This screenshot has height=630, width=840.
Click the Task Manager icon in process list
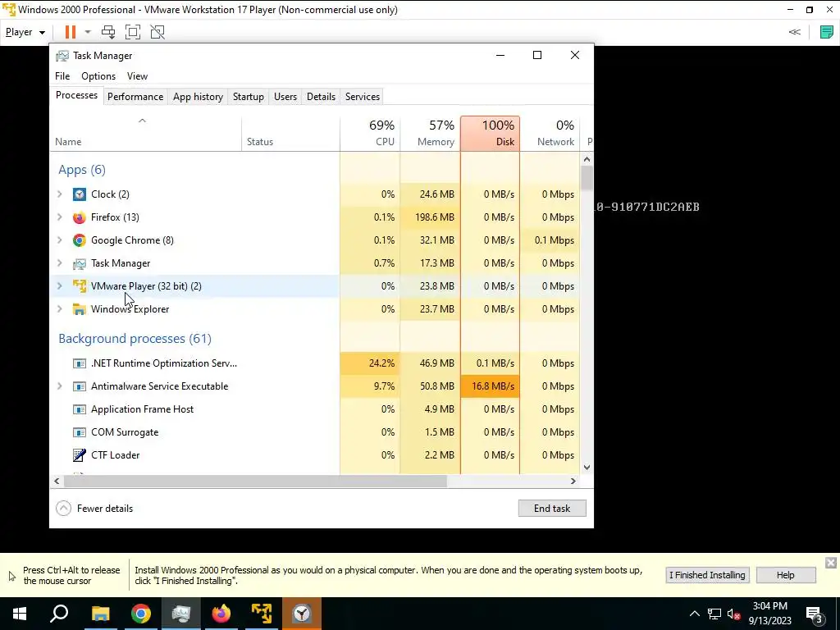(80, 263)
